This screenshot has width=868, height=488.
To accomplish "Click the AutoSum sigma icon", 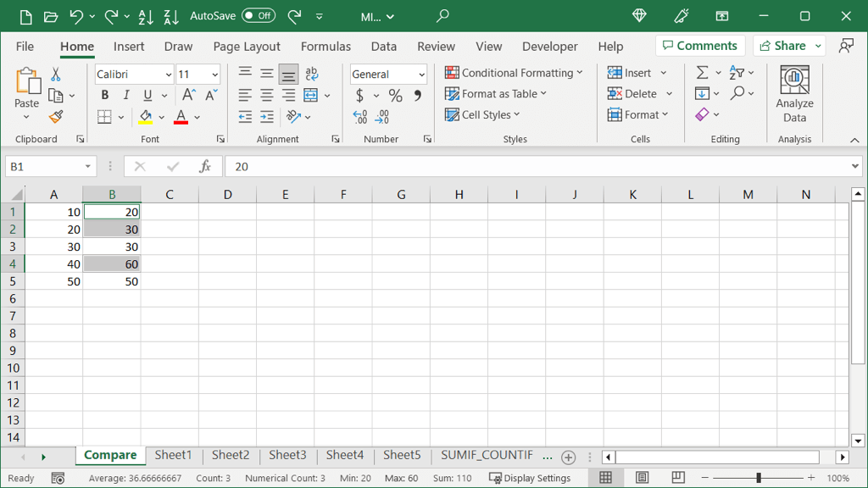I will tap(702, 73).
